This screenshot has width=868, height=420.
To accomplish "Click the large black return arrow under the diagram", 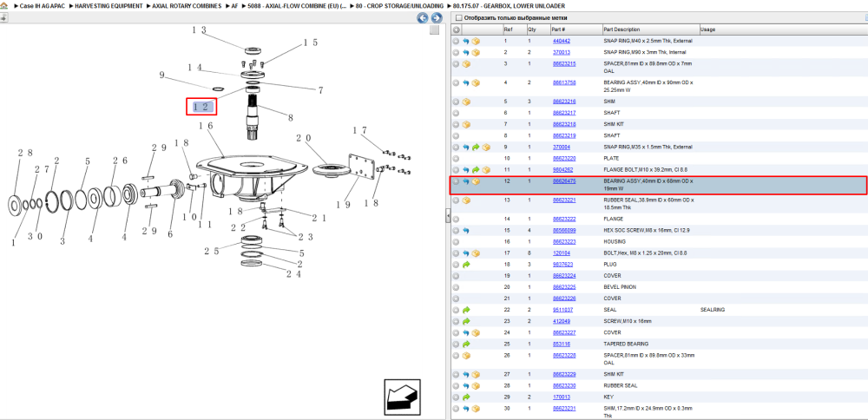I will click(x=403, y=397).
